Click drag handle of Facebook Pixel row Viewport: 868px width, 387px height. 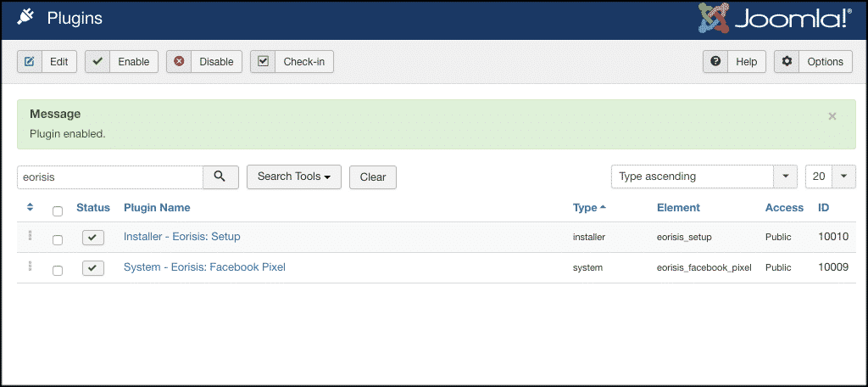click(x=30, y=266)
